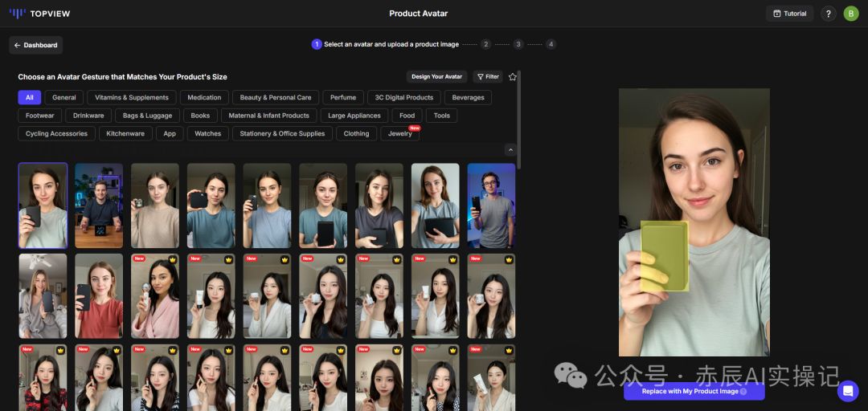Screen dimensions: 868x411
Task: Collapse the category list with up chevron
Action: pyautogui.click(x=511, y=150)
